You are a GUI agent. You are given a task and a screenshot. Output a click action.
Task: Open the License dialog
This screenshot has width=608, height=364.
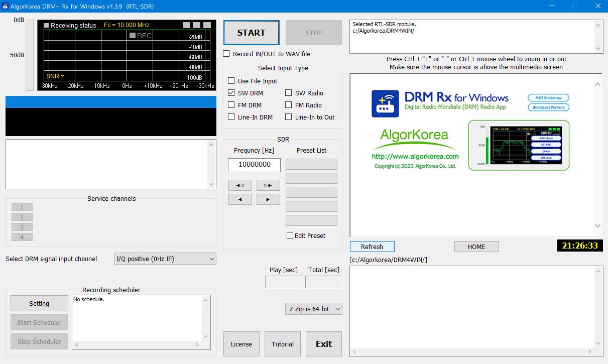[x=241, y=344]
